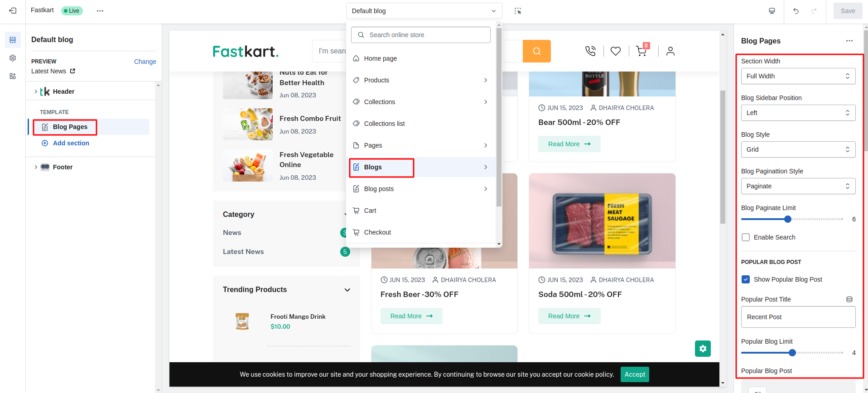Expand the Footer section

tap(36, 167)
